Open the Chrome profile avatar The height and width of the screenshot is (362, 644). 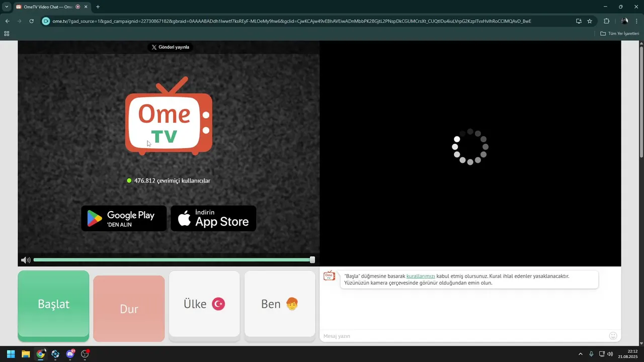(624, 21)
